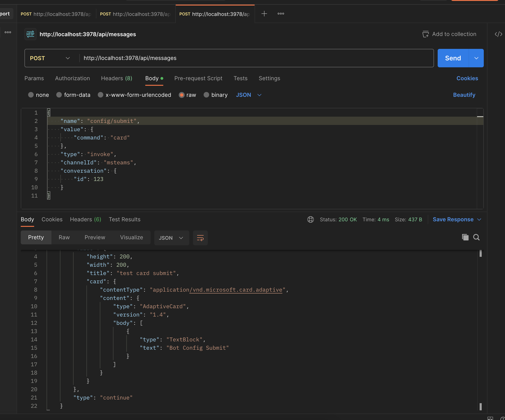Choose the binary body option

(206, 95)
